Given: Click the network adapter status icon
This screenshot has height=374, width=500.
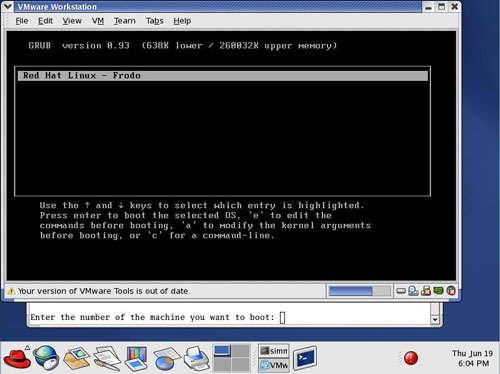Looking at the screenshot, I should tap(438, 291).
